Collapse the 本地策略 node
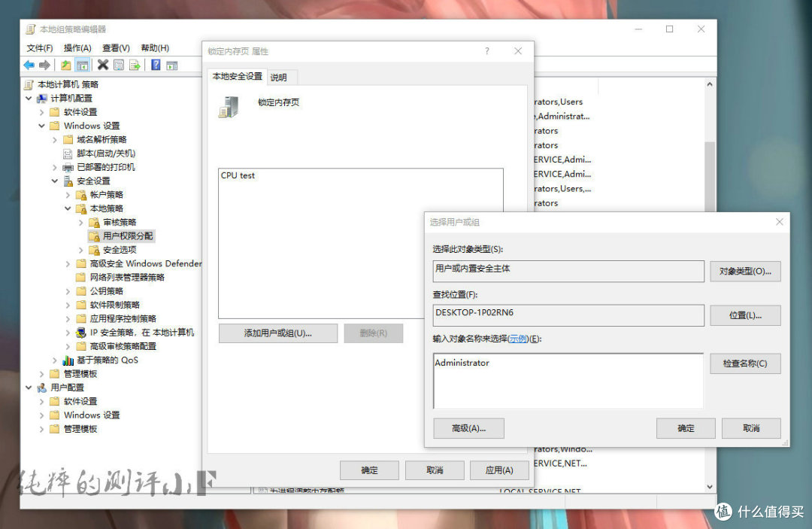 [x=68, y=208]
